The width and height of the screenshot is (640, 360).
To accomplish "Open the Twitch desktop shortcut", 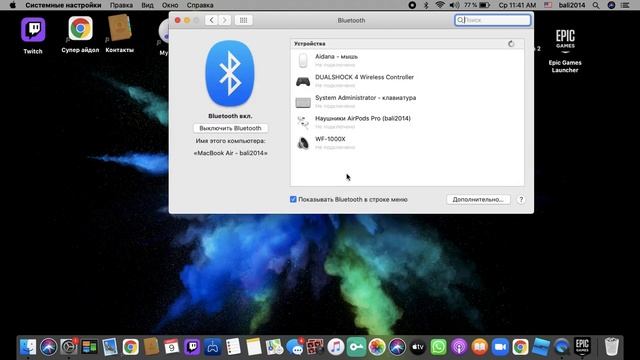I will coord(33,30).
